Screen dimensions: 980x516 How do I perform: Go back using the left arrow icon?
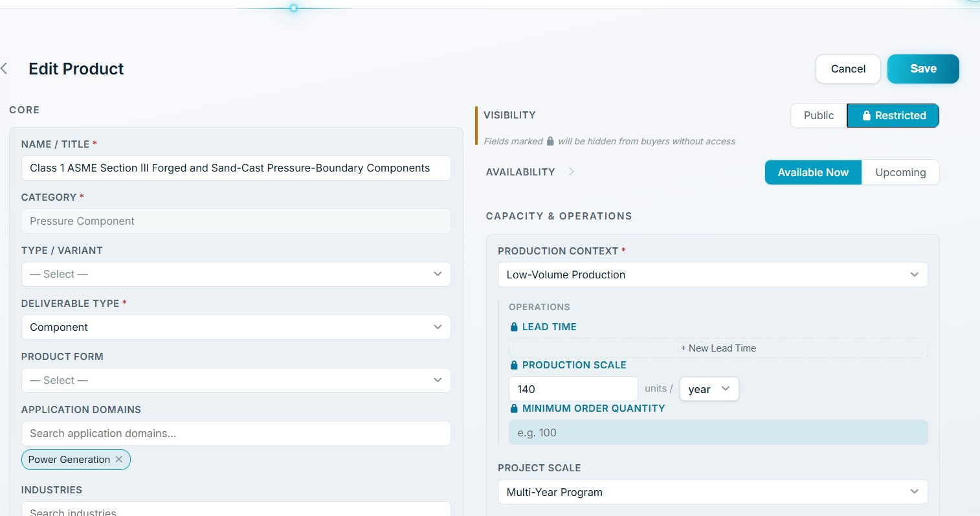click(5, 69)
